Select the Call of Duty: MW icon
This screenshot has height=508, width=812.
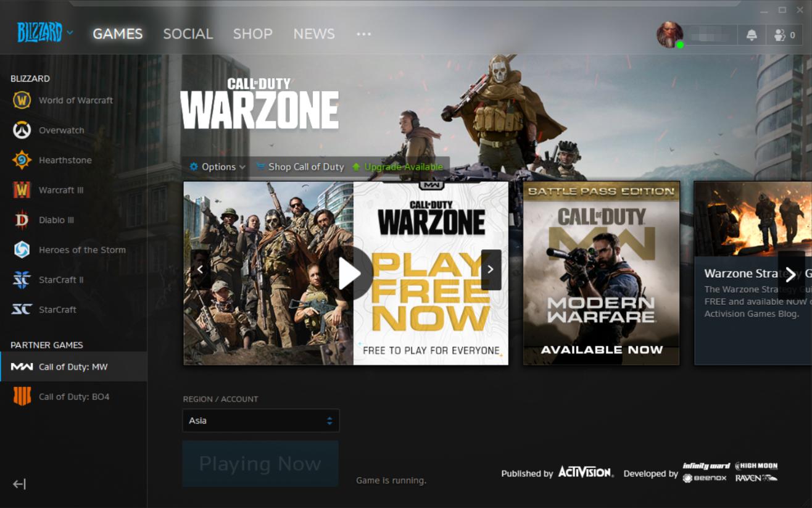(x=22, y=367)
